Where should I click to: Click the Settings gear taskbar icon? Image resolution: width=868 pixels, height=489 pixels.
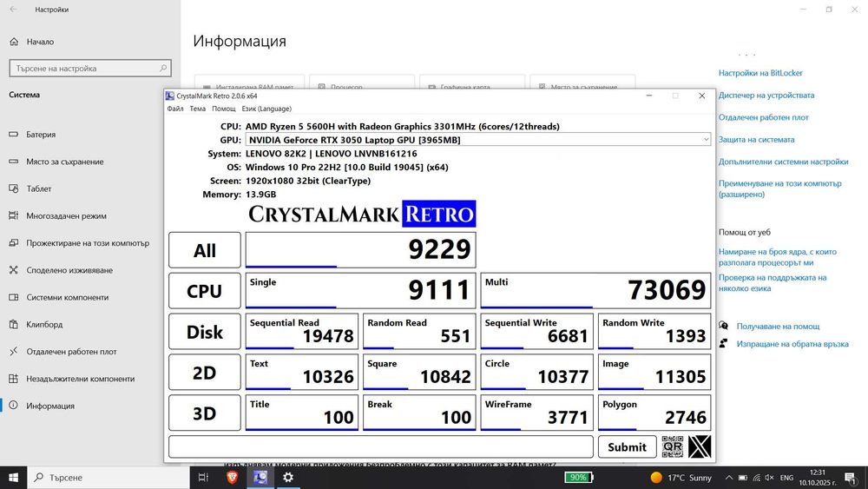click(x=287, y=477)
